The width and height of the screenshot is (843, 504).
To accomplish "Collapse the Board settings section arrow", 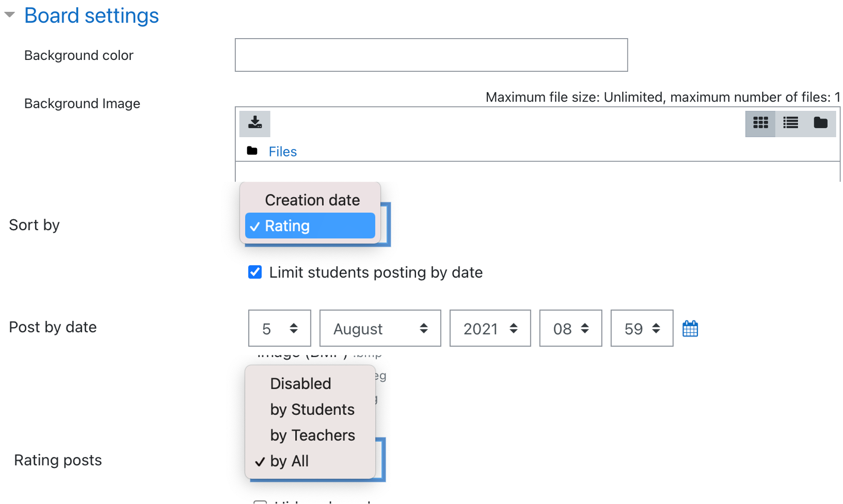I will [9, 15].
